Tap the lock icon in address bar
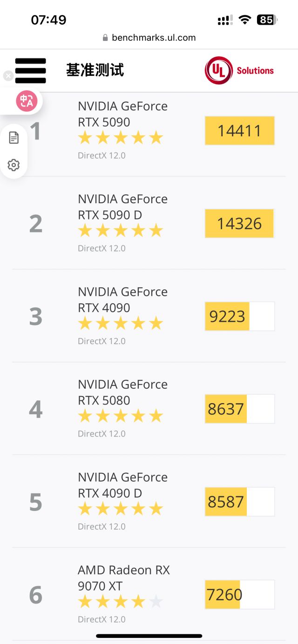This screenshot has width=298, height=644. [105, 38]
